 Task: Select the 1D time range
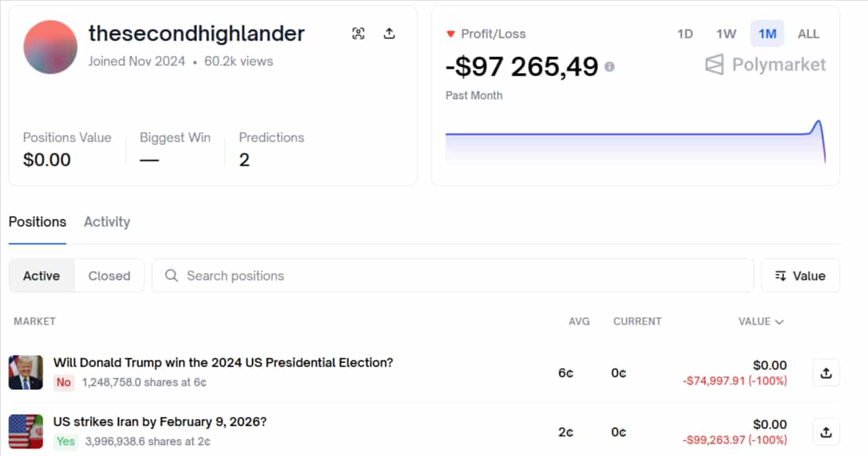685,34
